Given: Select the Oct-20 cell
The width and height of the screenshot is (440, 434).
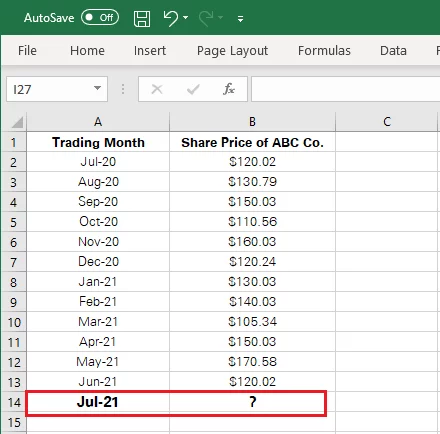Looking at the screenshot, I should point(98,222).
